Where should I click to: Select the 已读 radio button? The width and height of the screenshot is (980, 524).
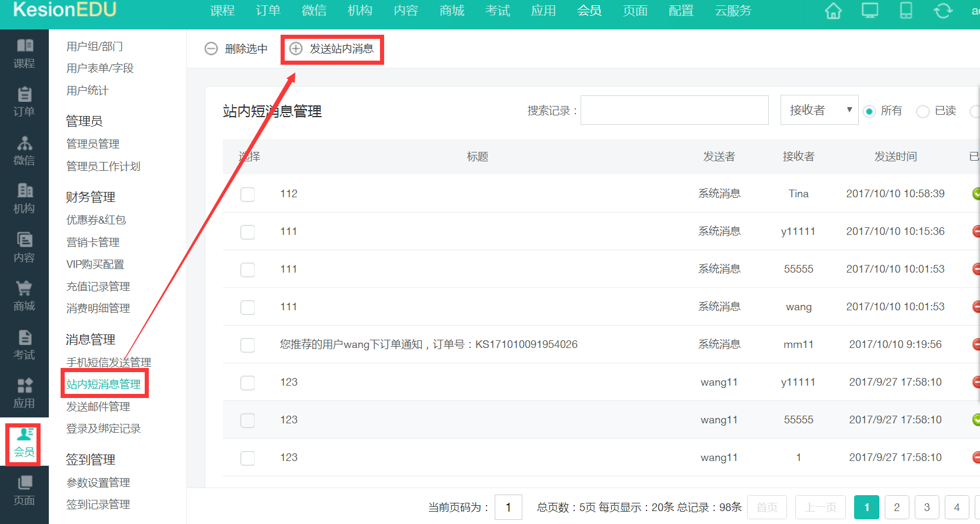[922, 111]
